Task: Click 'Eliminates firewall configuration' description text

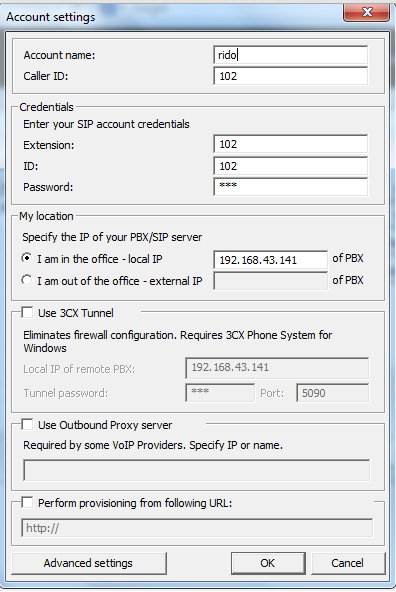Action: coord(177,341)
